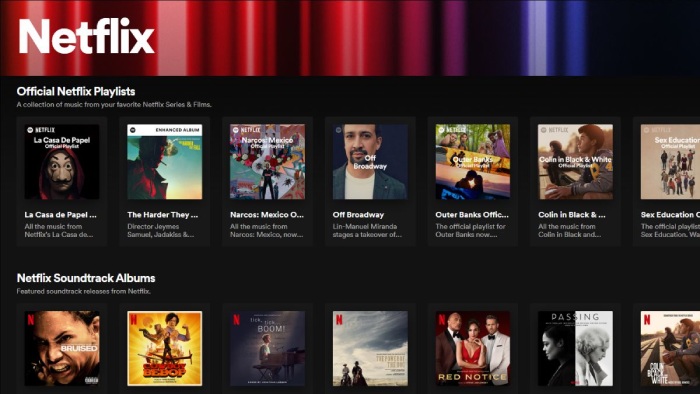
Task: Click the 'Off Broadway' title text
Action: (358, 215)
